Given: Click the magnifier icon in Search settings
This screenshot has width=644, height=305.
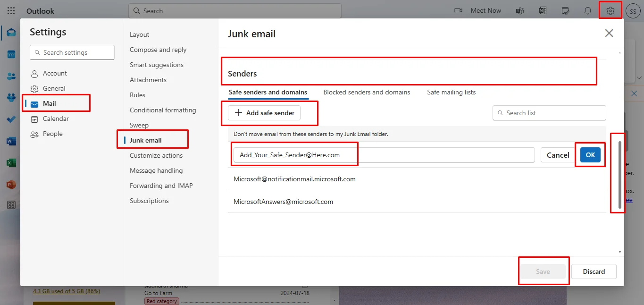Looking at the screenshot, I should click(37, 52).
